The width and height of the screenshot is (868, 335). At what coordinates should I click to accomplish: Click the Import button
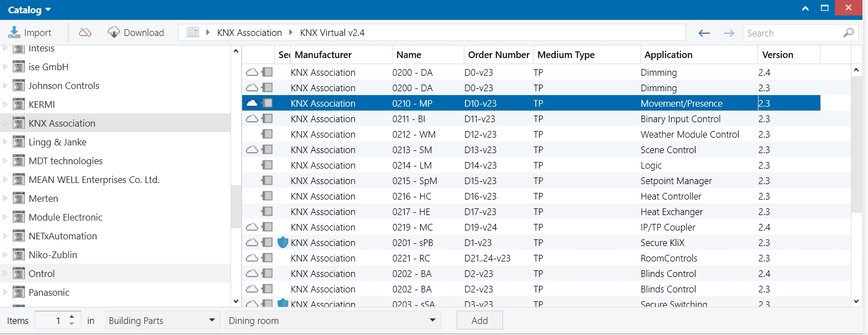[x=30, y=33]
